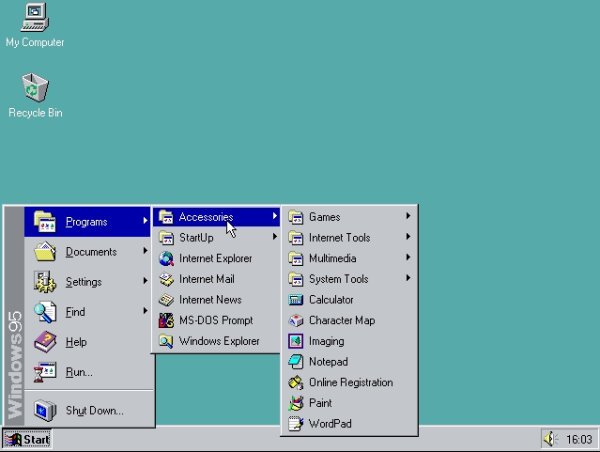The image size is (600, 452).
Task: Click the StartUp folder icon
Action: tap(166, 238)
